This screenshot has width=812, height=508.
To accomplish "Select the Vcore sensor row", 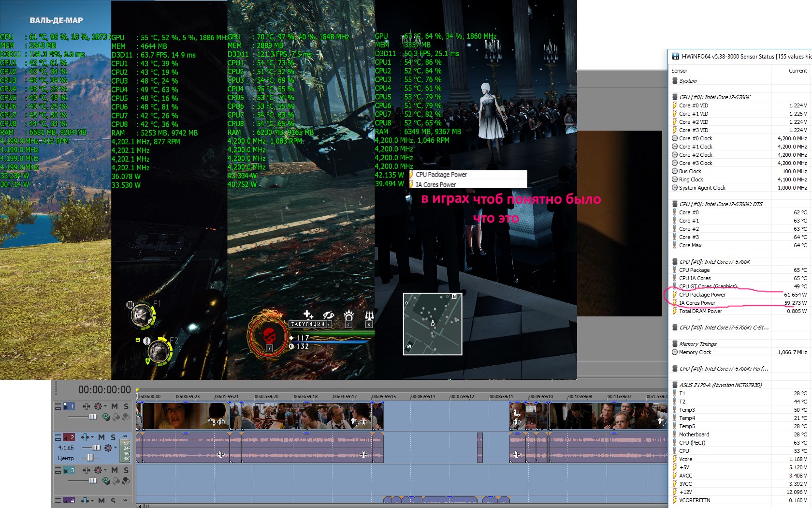I will click(739, 459).
